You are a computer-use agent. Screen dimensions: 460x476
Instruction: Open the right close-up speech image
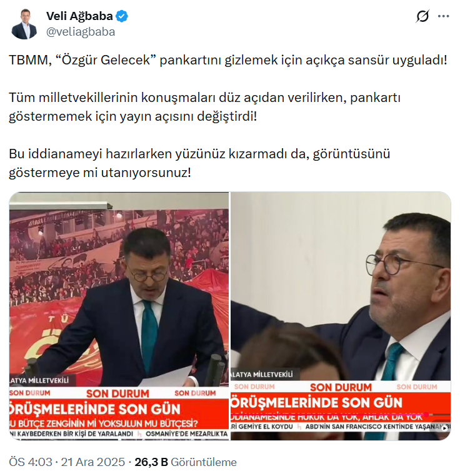(341, 316)
